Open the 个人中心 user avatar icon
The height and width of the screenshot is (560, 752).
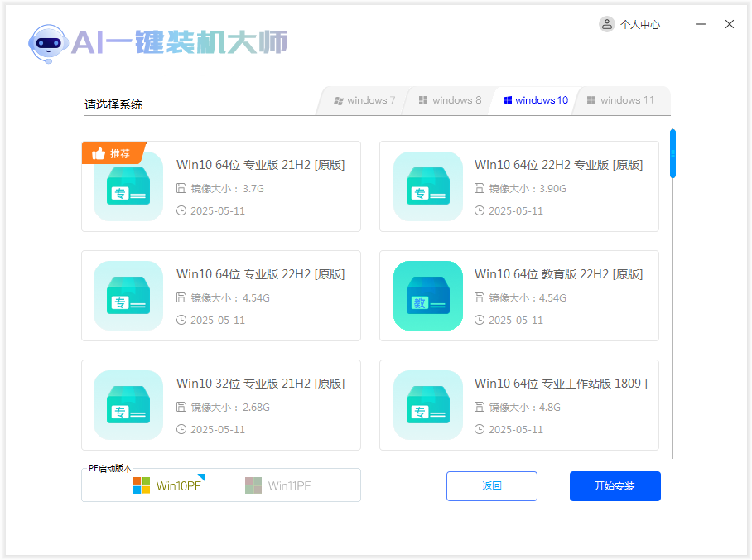(x=607, y=24)
